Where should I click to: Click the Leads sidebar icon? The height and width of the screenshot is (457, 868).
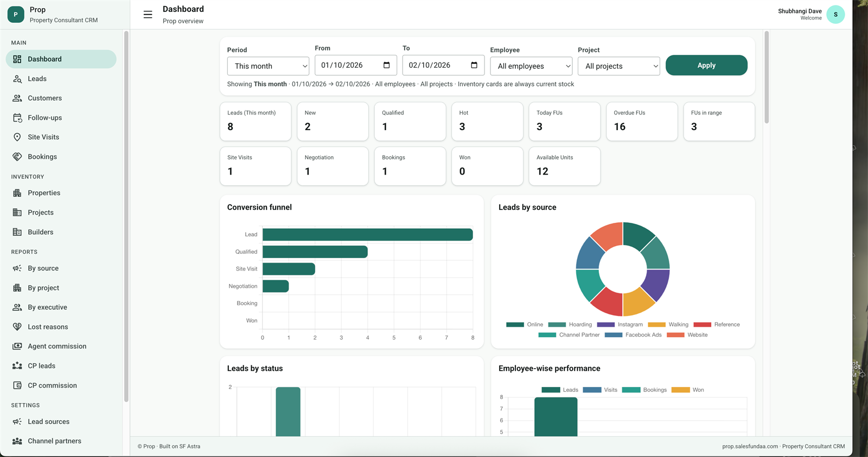click(17, 79)
